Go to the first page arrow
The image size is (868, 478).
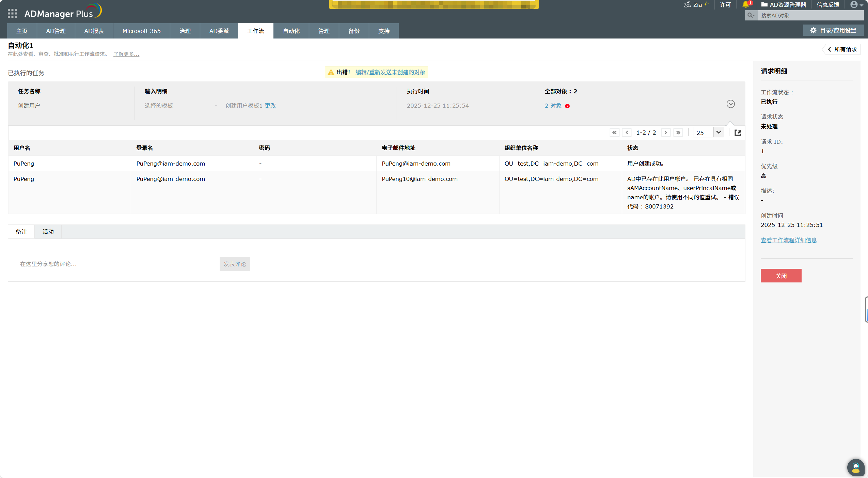click(x=614, y=133)
